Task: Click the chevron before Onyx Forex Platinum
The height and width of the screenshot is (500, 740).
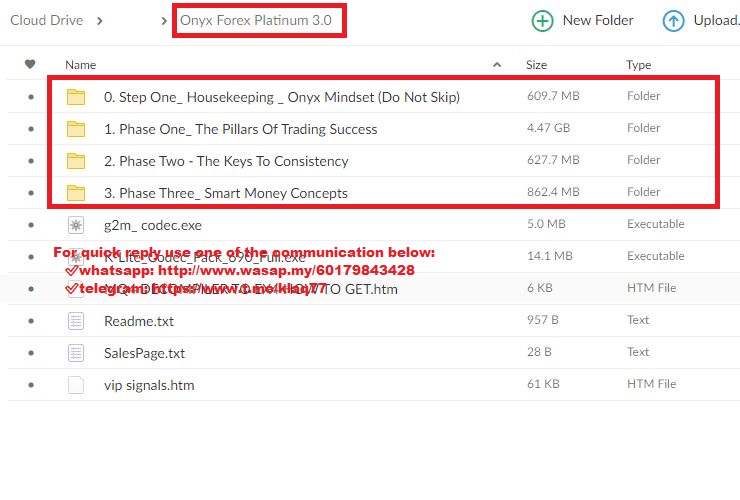Action: pos(164,21)
